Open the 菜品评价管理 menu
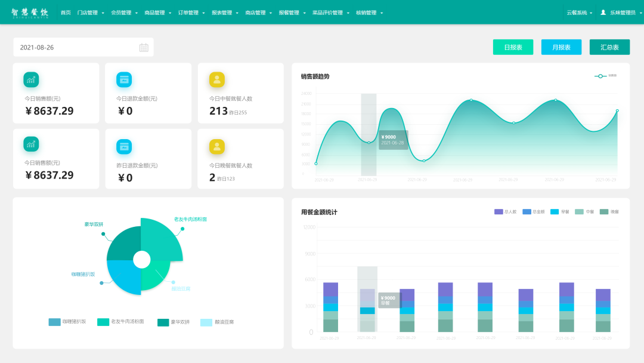Screen dimensions: 644x363 click(x=331, y=13)
